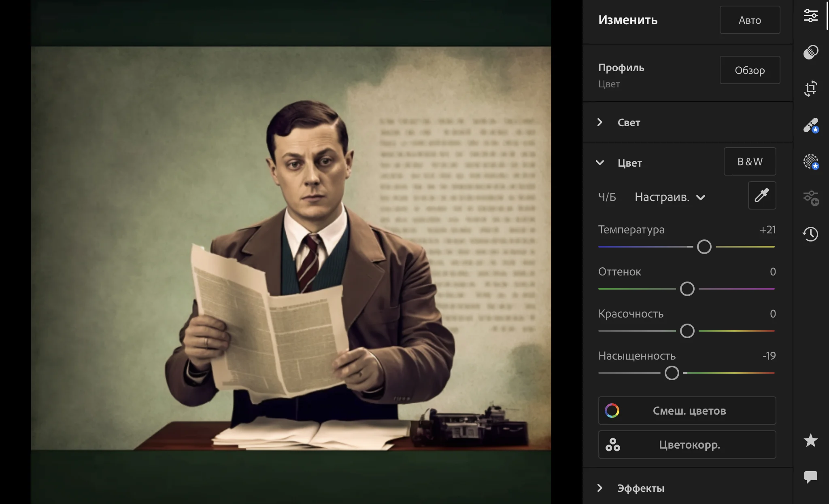Click the Насыщенность slider handle
Viewport: 829px width, 504px height.
pyautogui.click(x=672, y=373)
